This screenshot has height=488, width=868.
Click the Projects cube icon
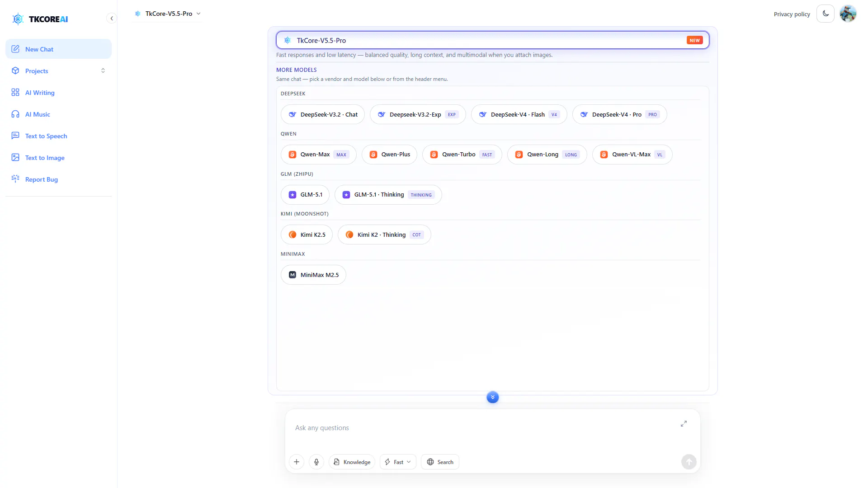click(15, 70)
